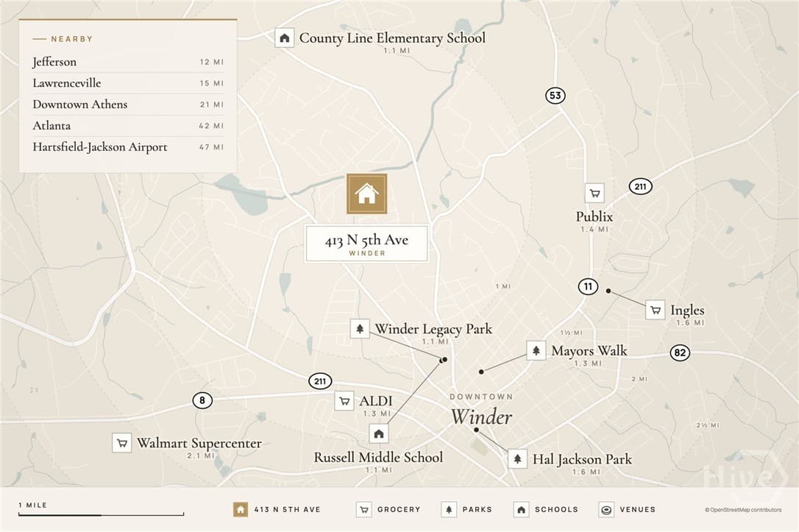799x532 pixels.
Task: Select the Mayors Walk label
Action: coord(589,351)
